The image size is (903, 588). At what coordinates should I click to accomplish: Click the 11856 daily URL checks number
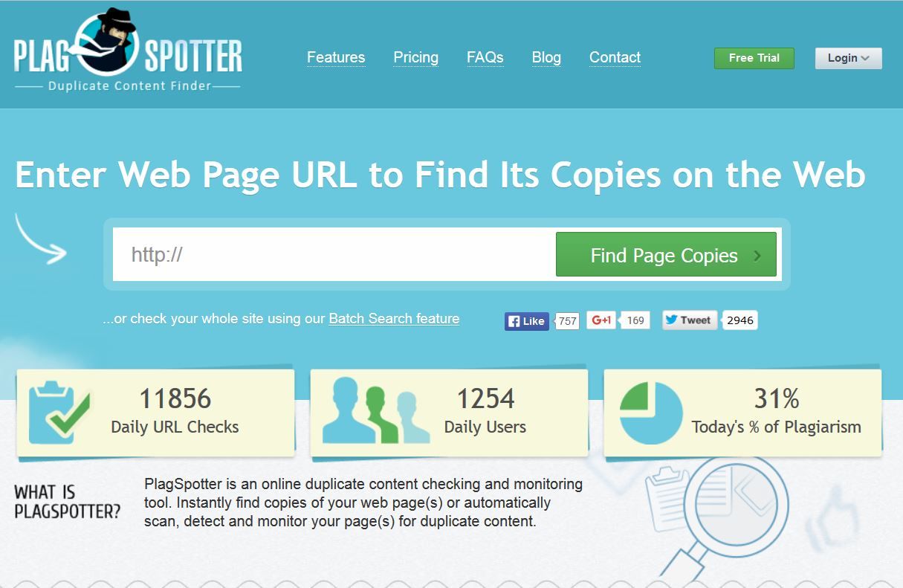(x=175, y=399)
